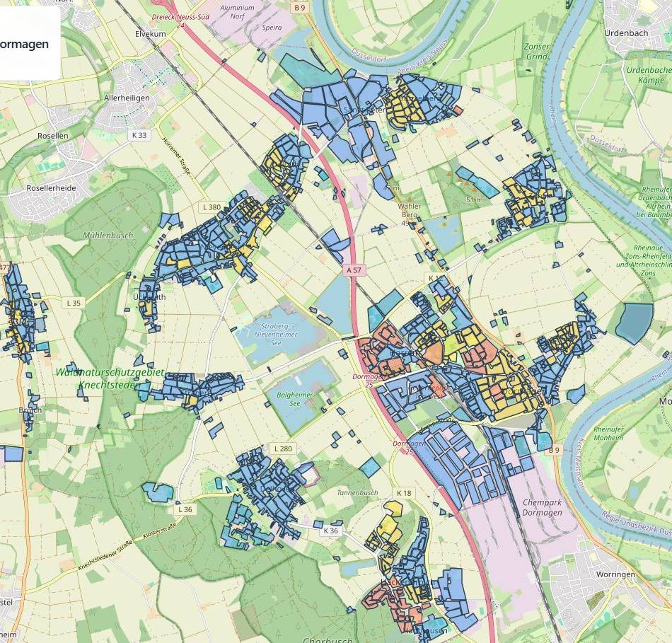Viewport: 672px width, 643px height.
Task: Click the K 33 road shield
Action: pos(139,135)
